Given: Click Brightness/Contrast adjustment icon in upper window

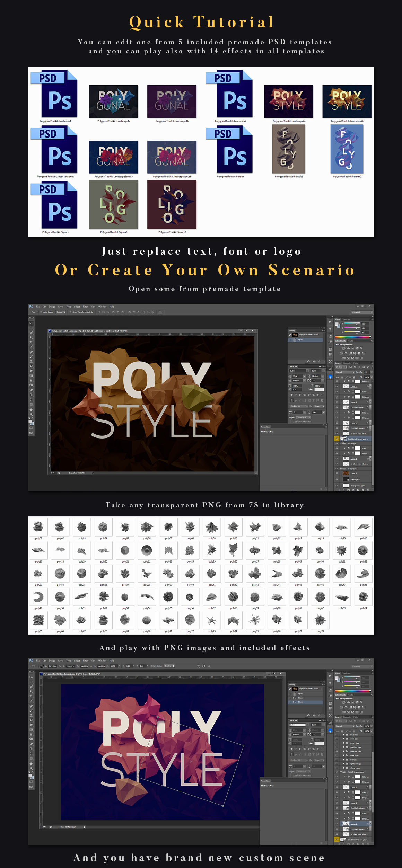Looking at the screenshot, I should 343,348.
